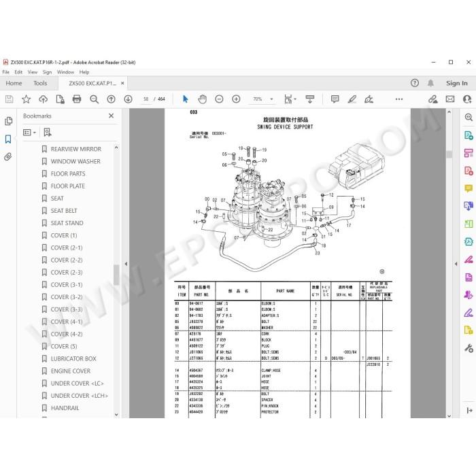Open the HANDRAIL bookmark

pyautogui.click(x=65, y=408)
